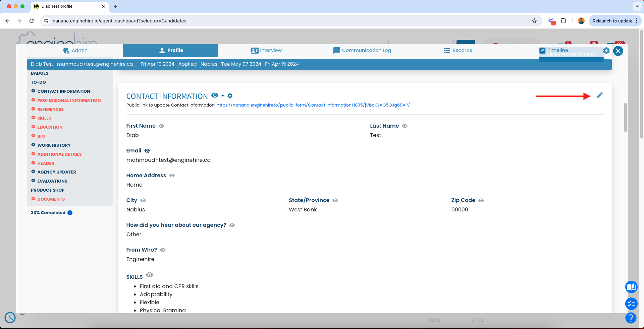Jump to Evaluations section

coord(52,181)
